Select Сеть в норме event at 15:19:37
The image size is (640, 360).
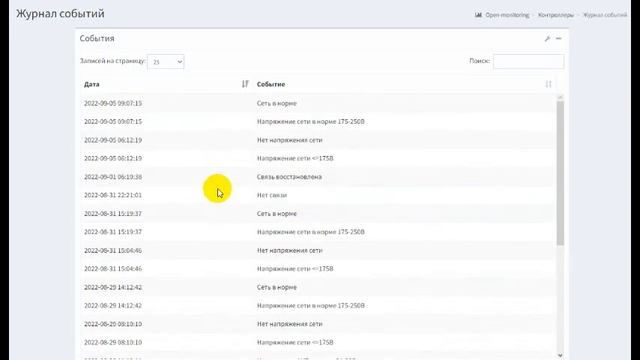(x=277, y=213)
